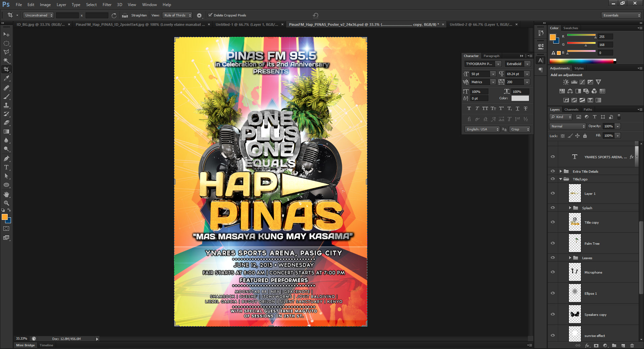Toggle Delete Cropped Pixels checkbox

point(210,15)
